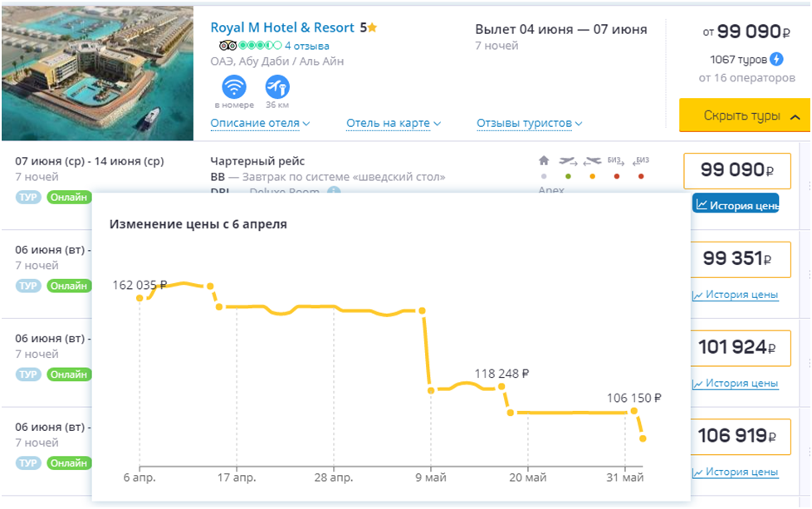Image resolution: width=812 pixels, height=509 pixels.
Task: Open the 4 отзыва reviews link
Action: 306,46
